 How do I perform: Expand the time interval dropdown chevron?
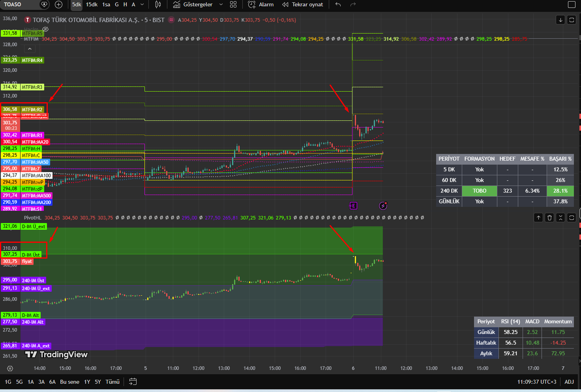(x=142, y=5)
